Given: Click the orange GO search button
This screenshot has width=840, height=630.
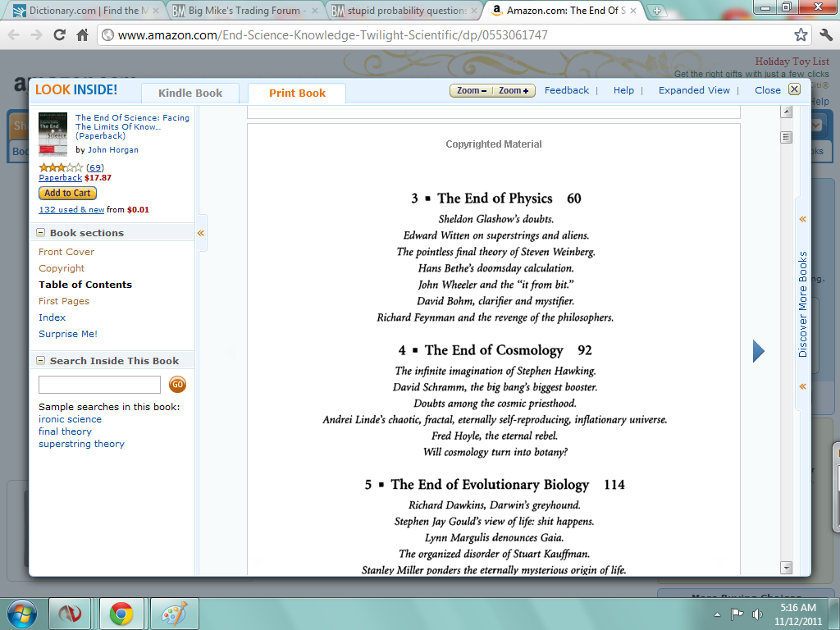Looking at the screenshot, I should 177,384.
